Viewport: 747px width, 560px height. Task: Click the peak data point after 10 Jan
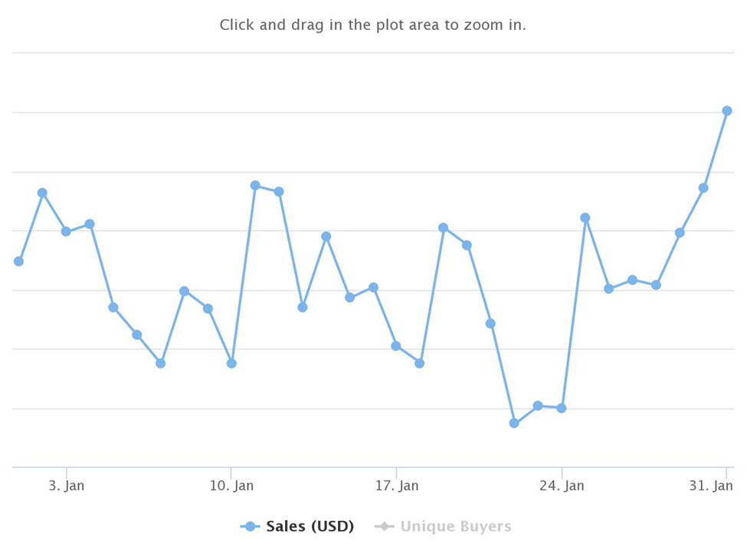(x=255, y=185)
